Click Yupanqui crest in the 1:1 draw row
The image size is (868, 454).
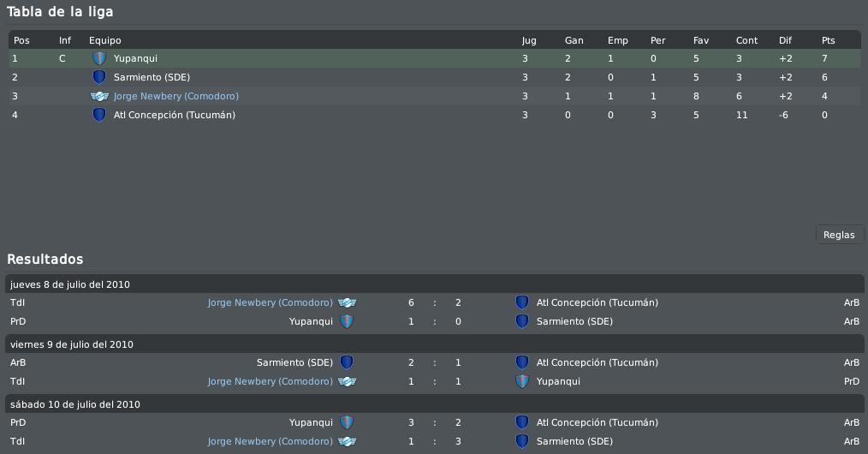click(522, 381)
